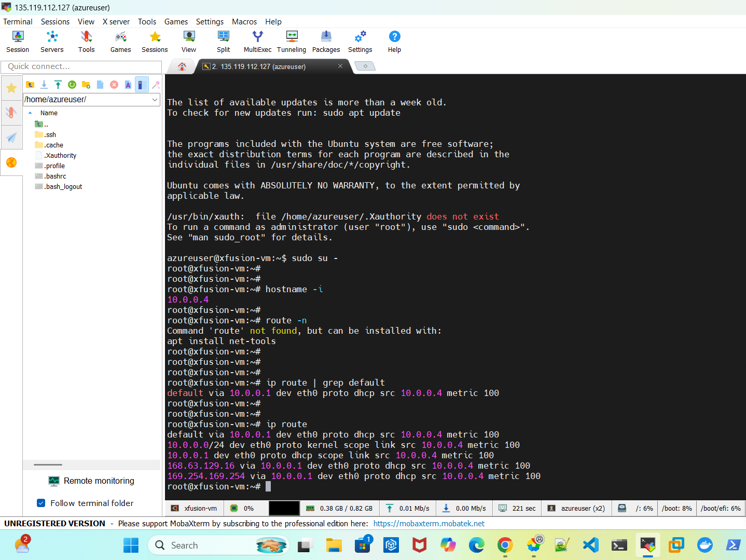The image size is (746, 560).
Task: Click the new tab button beside terminal tab
Action: point(365,66)
